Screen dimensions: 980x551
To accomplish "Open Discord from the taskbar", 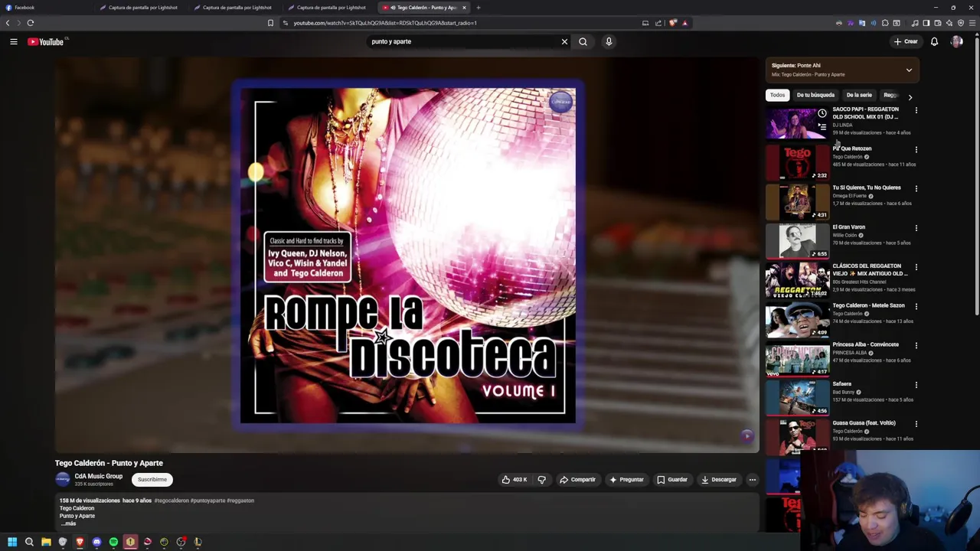I will 96,542.
